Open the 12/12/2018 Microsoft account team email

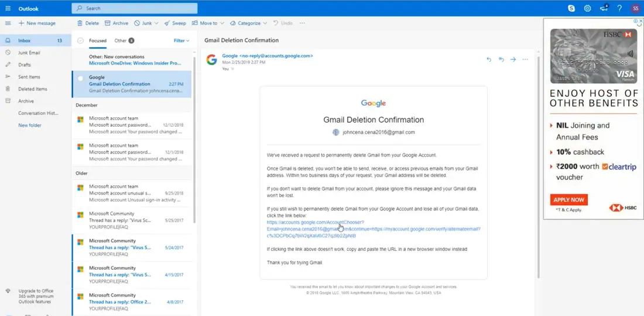click(x=131, y=125)
